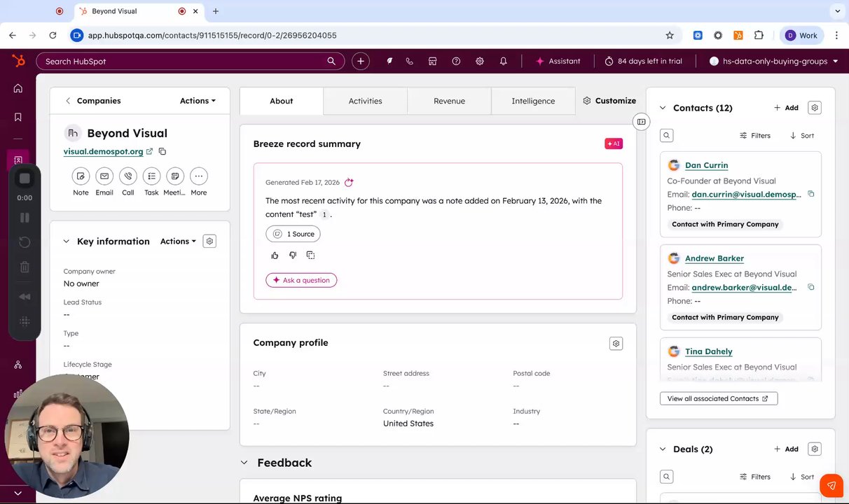Schedule a Meeting from company actions
The height and width of the screenshot is (504, 849).
(x=175, y=176)
